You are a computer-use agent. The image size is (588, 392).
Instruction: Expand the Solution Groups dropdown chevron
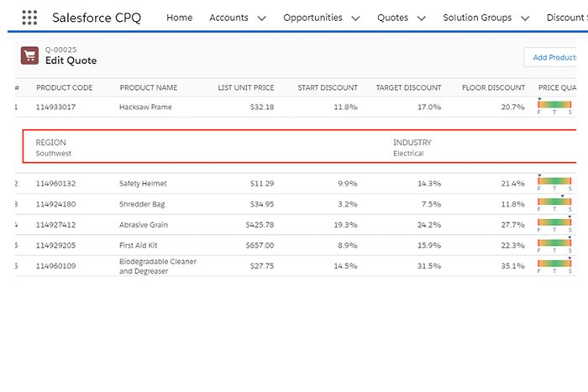click(526, 18)
